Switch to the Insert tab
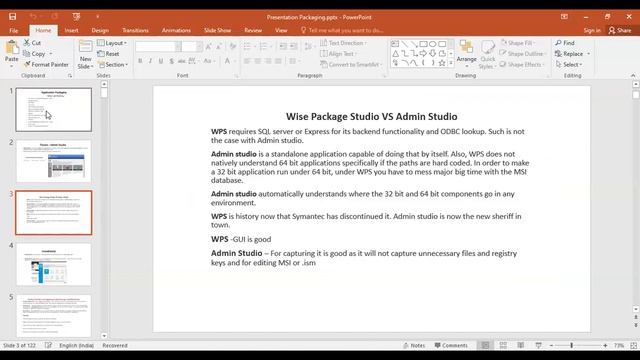The width and height of the screenshot is (640, 360). (x=71, y=30)
